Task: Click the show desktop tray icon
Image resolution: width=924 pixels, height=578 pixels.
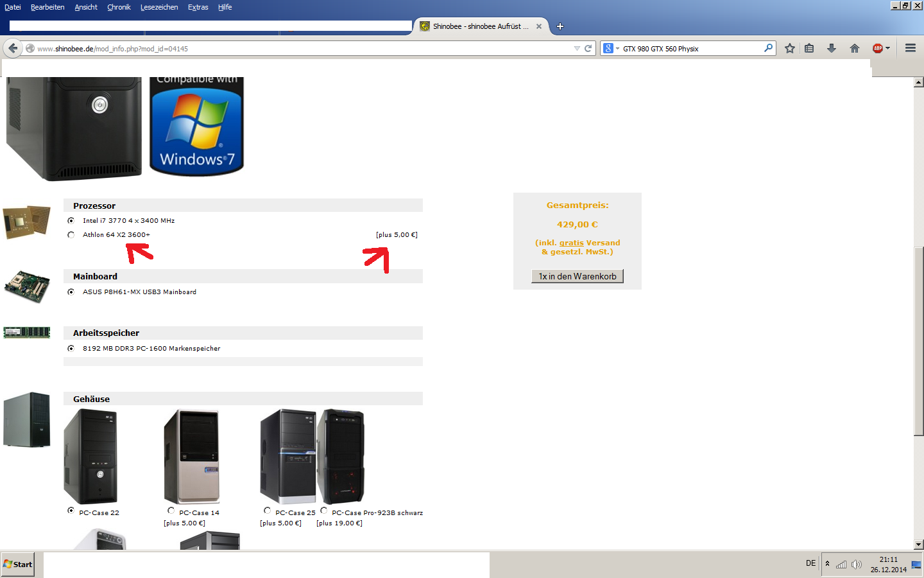Action: pos(916,565)
